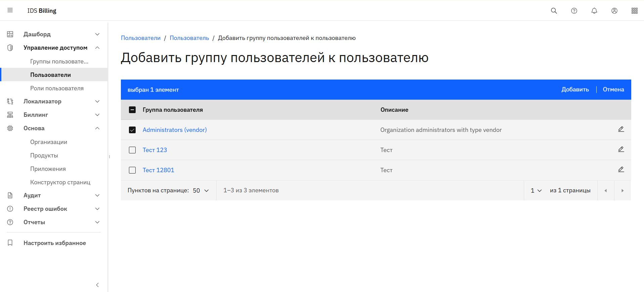The width and height of the screenshot is (644, 292).
Task: Click the Пользователи breadcrumb link
Action: coord(141,38)
